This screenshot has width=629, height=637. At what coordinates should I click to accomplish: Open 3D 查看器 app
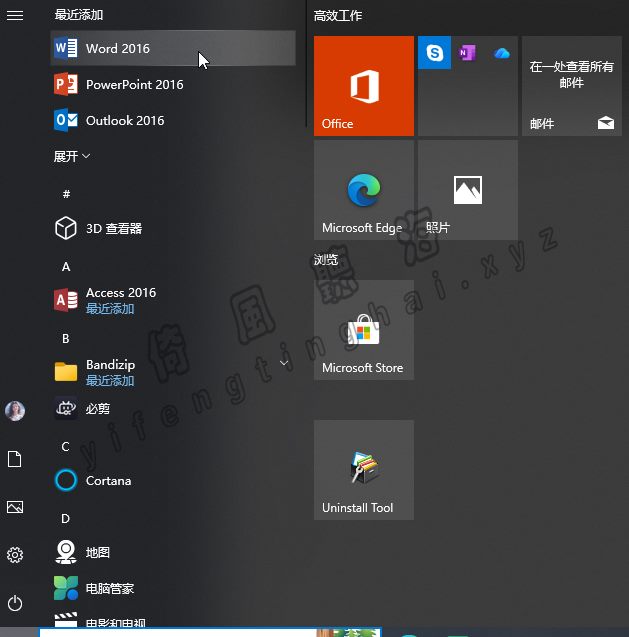pyautogui.click(x=173, y=228)
